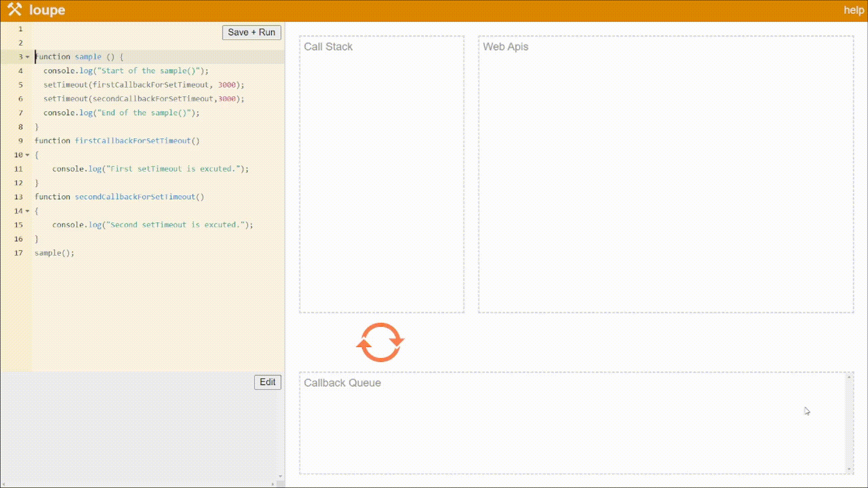This screenshot has width=868, height=488.
Task: Click line number 9 in the gutter
Action: point(20,141)
